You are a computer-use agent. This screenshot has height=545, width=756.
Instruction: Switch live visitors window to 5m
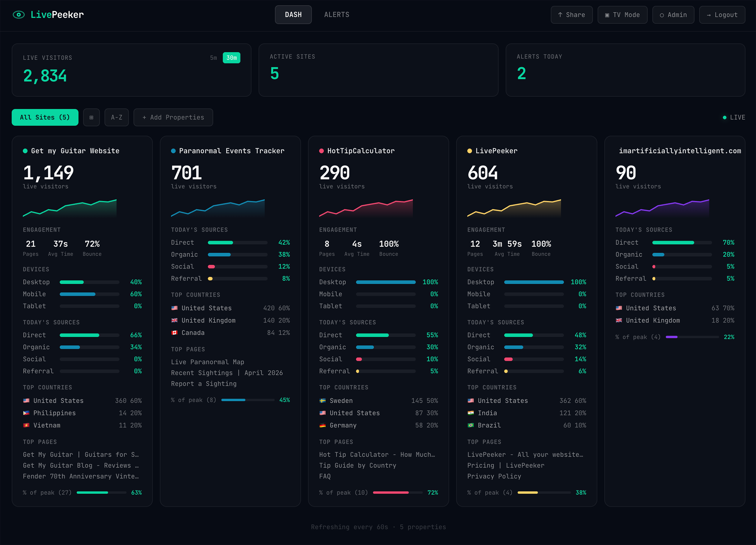pyautogui.click(x=213, y=58)
